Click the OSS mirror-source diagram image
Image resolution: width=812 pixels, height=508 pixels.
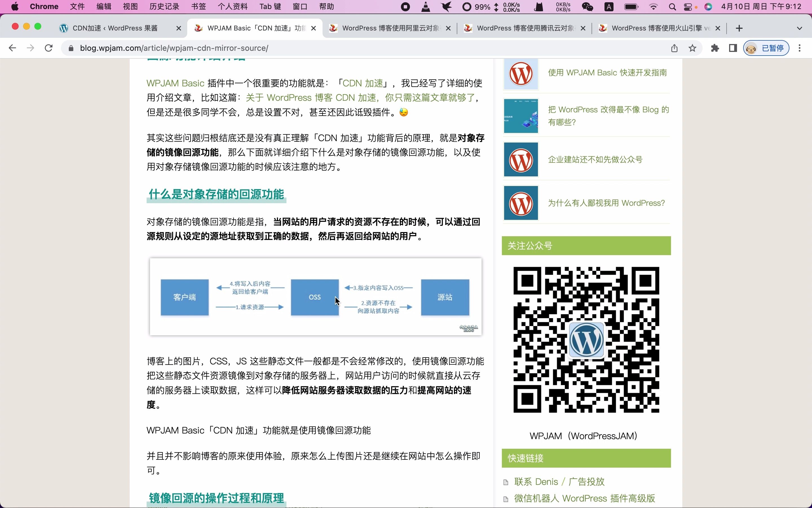click(x=316, y=297)
